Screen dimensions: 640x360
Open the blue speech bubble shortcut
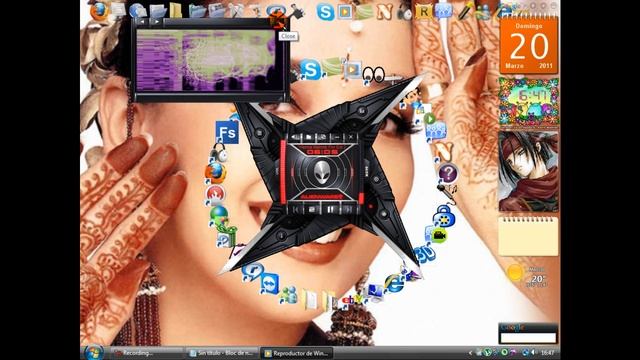pyautogui.click(x=252, y=271)
